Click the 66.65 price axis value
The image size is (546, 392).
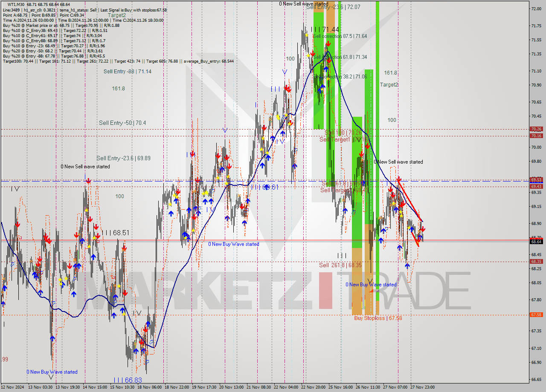click(x=536, y=380)
